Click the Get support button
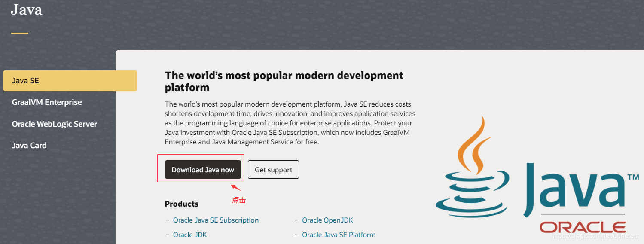 273,170
